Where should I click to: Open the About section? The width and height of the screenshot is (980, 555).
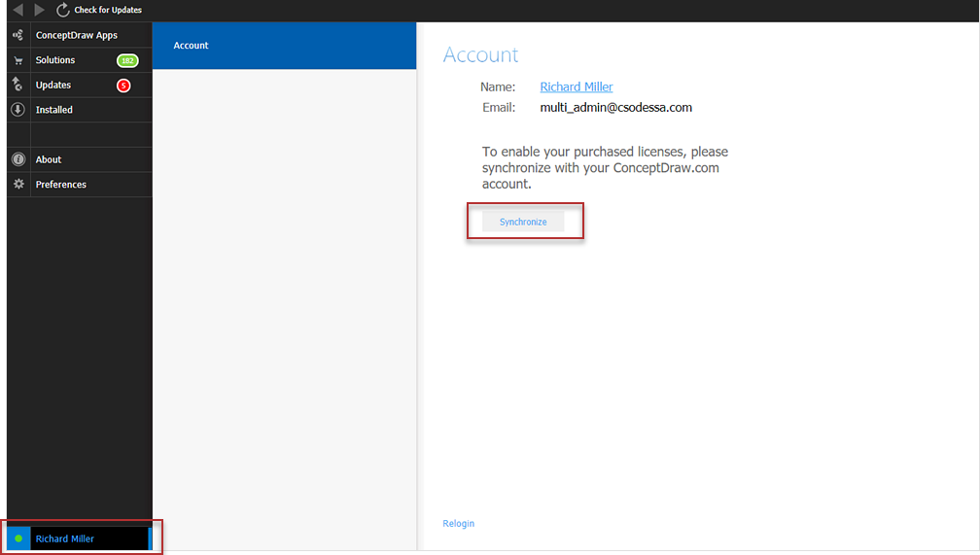49,159
